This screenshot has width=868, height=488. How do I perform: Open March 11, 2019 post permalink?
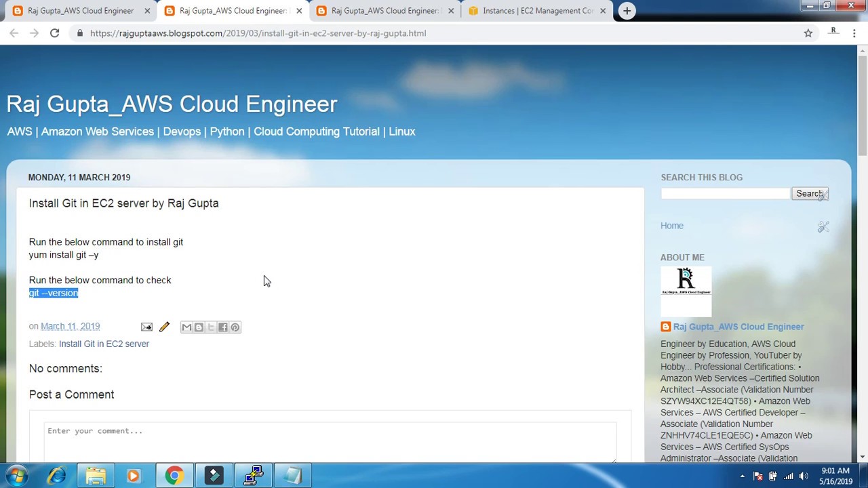(x=70, y=326)
